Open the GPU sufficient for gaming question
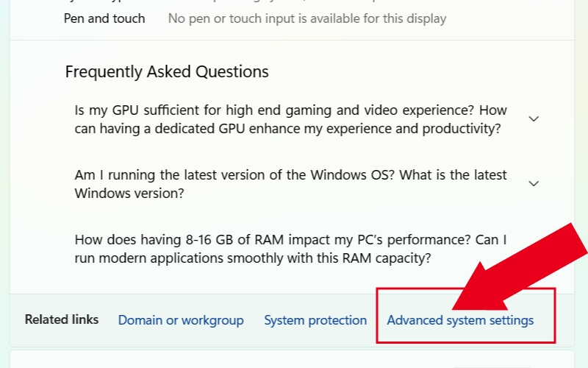Image resolution: width=588 pixels, height=368 pixels. pyautogui.click(x=290, y=119)
